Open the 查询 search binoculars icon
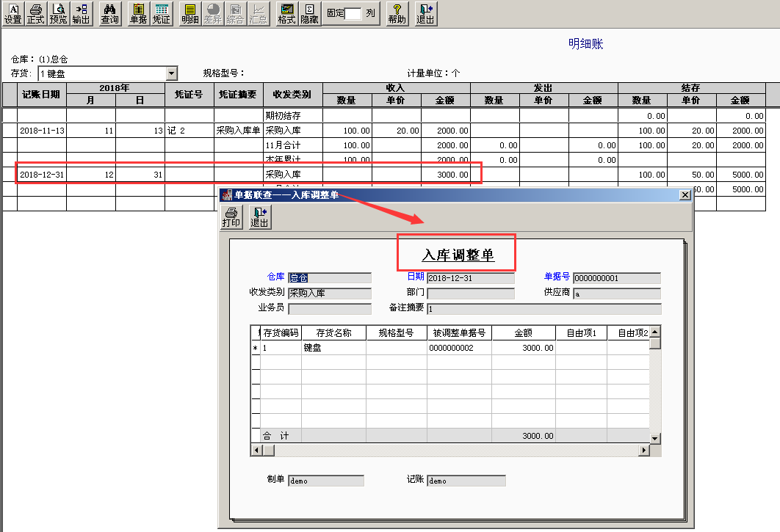The width and height of the screenshot is (780, 532). [109, 13]
